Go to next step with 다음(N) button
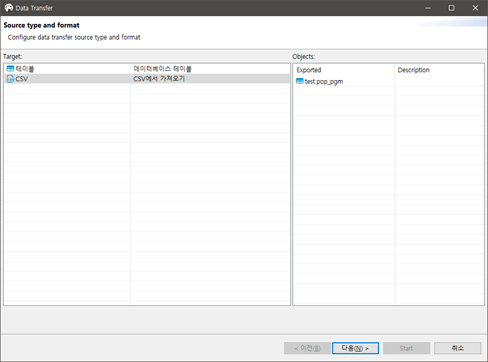 click(355, 348)
